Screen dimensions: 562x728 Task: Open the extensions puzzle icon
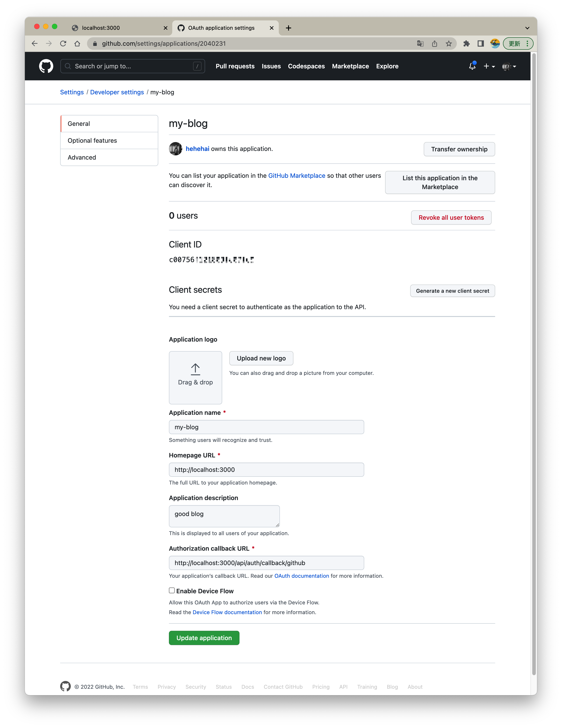[x=466, y=44]
